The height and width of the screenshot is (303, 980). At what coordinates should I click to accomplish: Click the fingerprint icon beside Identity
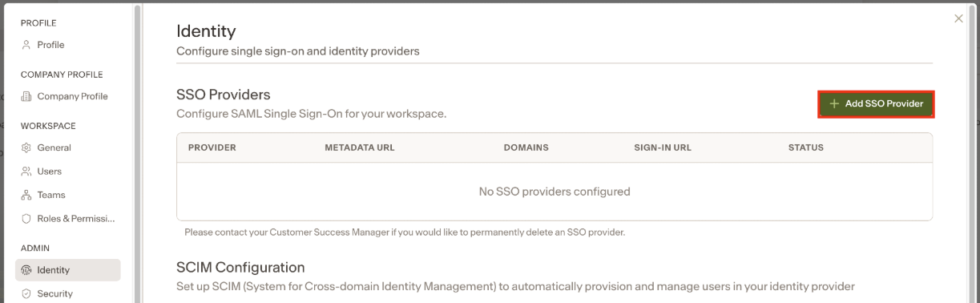tap(26, 270)
